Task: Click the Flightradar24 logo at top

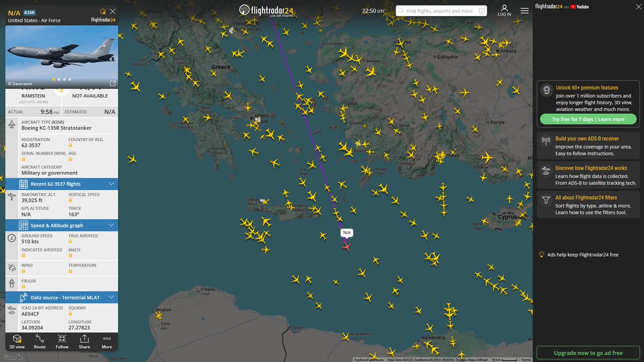Action: 265,10
